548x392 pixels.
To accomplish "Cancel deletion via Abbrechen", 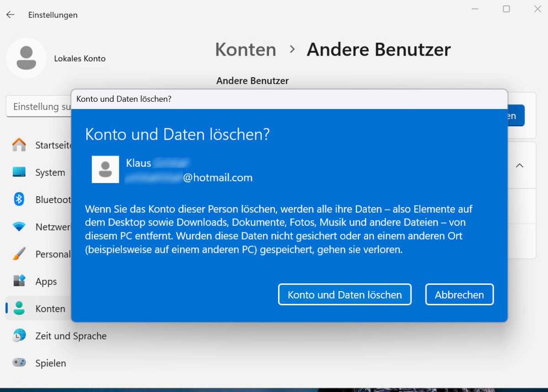I will [459, 294].
